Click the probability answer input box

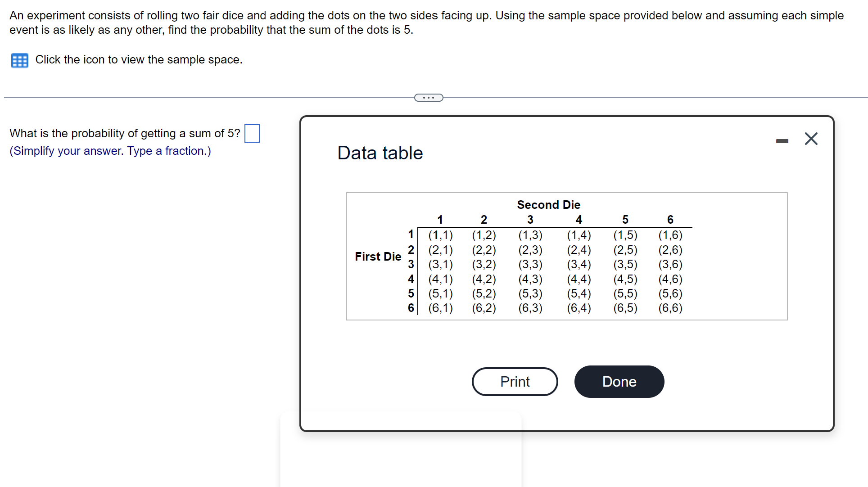tap(252, 134)
